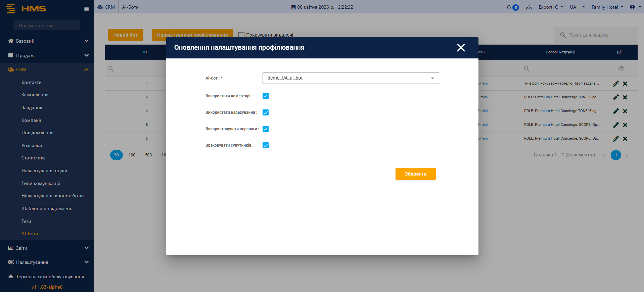Expand the Family Hotel dropdown
The width and height of the screenshot is (644, 292).
(x=607, y=7)
